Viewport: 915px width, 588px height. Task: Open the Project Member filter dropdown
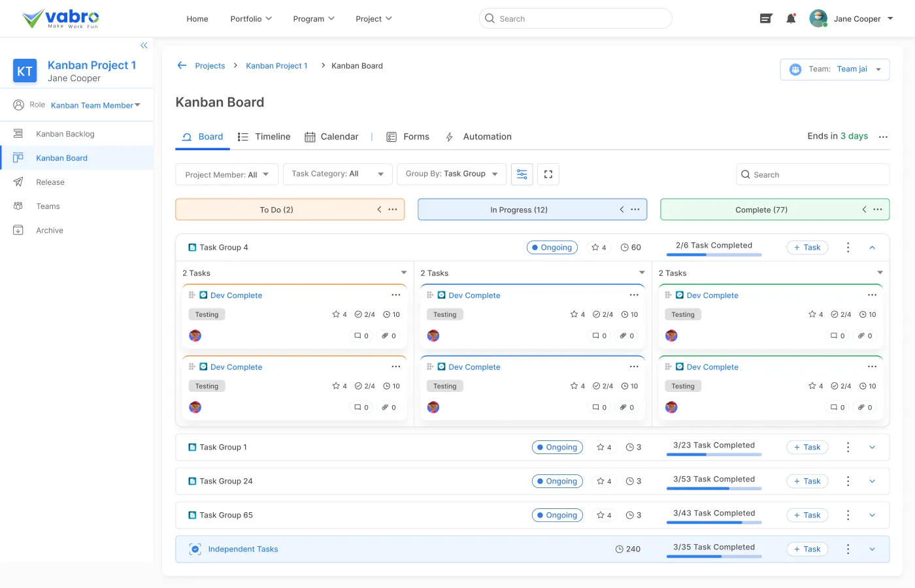pyautogui.click(x=227, y=174)
